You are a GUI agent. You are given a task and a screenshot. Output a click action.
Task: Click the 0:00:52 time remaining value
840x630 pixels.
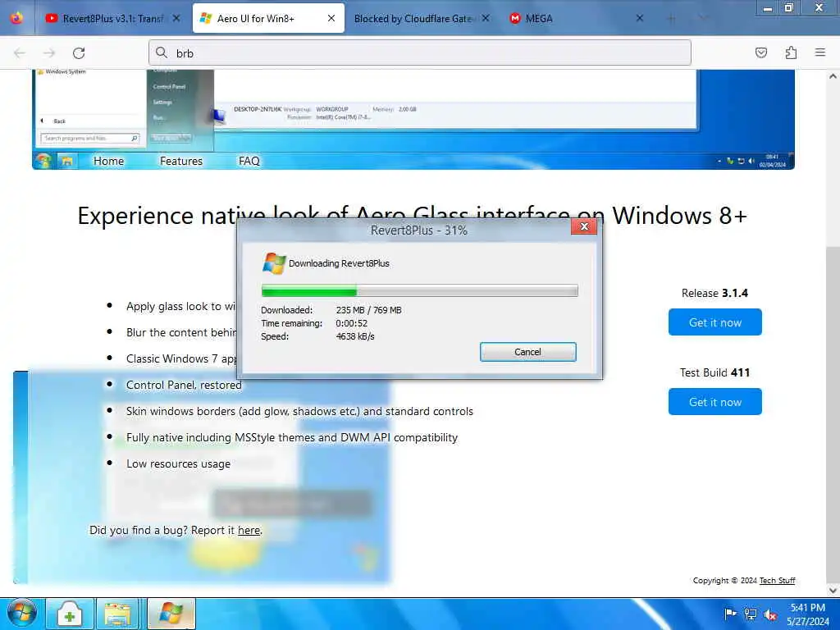point(351,323)
